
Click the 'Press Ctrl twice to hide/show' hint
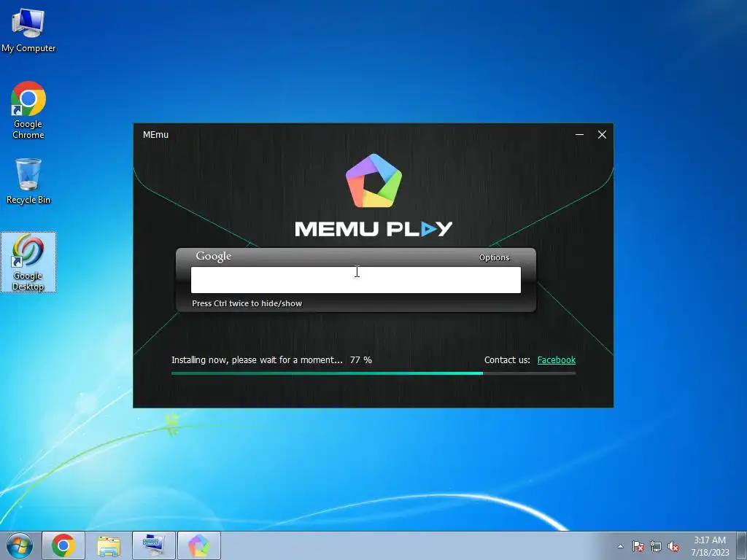(x=247, y=303)
